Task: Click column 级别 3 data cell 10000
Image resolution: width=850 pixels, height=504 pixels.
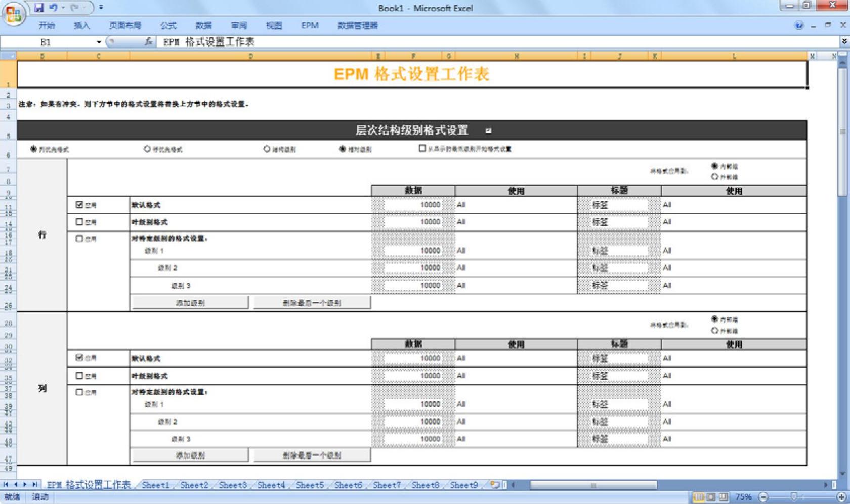Action: [x=413, y=439]
